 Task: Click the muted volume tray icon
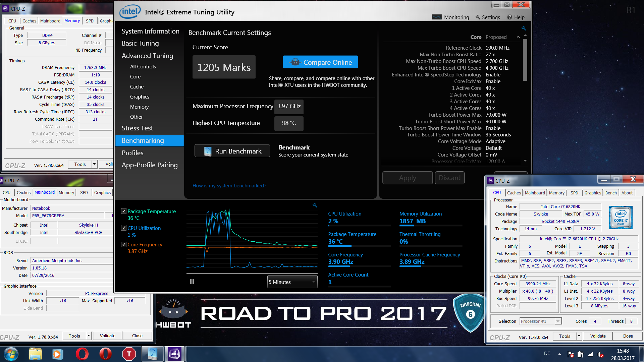601,354
